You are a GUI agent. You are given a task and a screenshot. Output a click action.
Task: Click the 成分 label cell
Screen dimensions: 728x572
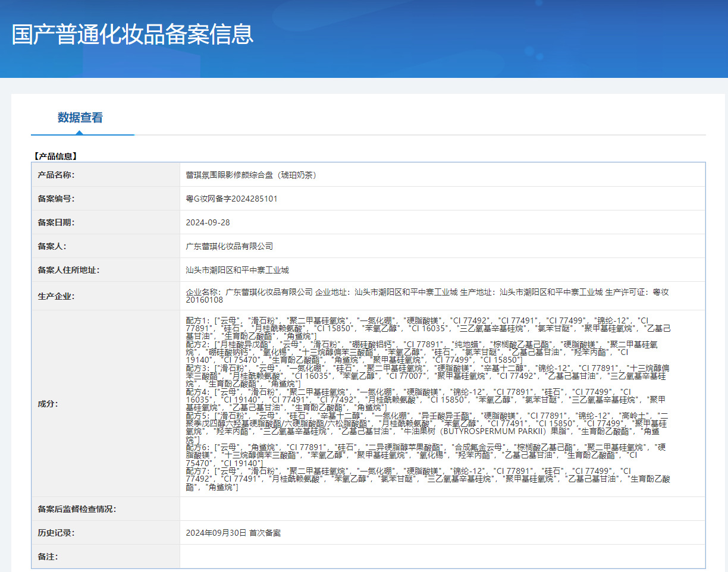[x=106, y=404]
